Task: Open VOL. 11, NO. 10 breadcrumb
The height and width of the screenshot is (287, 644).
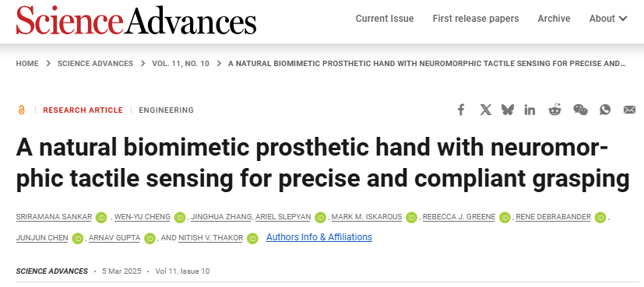Action: pyautogui.click(x=181, y=64)
